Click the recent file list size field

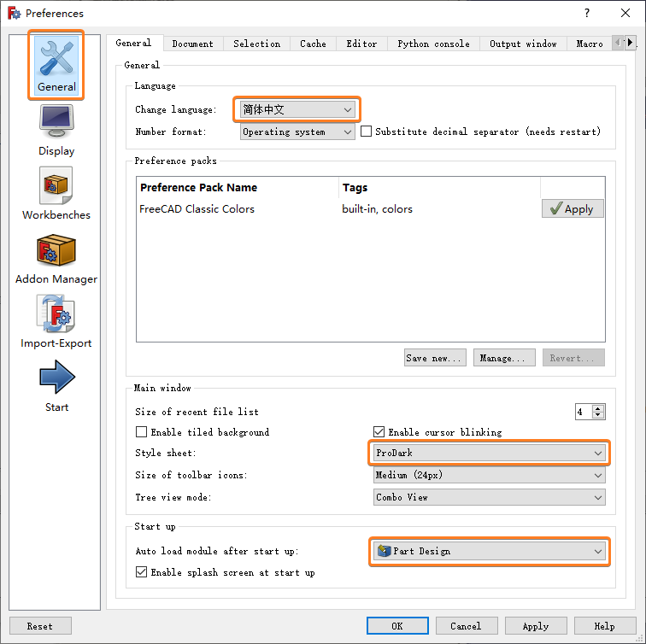[584, 412]
